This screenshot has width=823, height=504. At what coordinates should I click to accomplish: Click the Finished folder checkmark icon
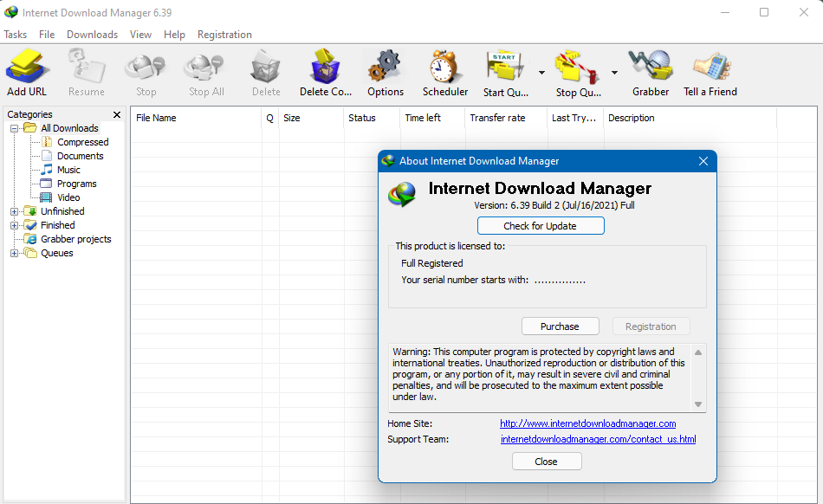pos(30,225)
